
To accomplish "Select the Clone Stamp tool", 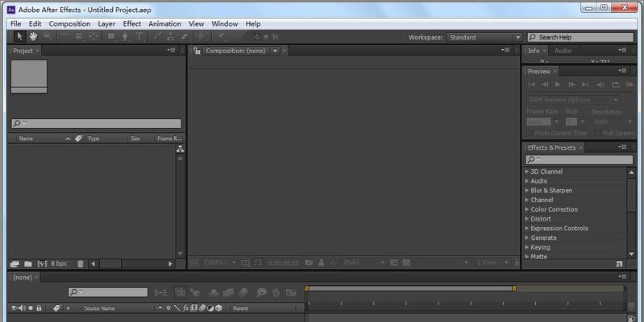I will (170, 36).
